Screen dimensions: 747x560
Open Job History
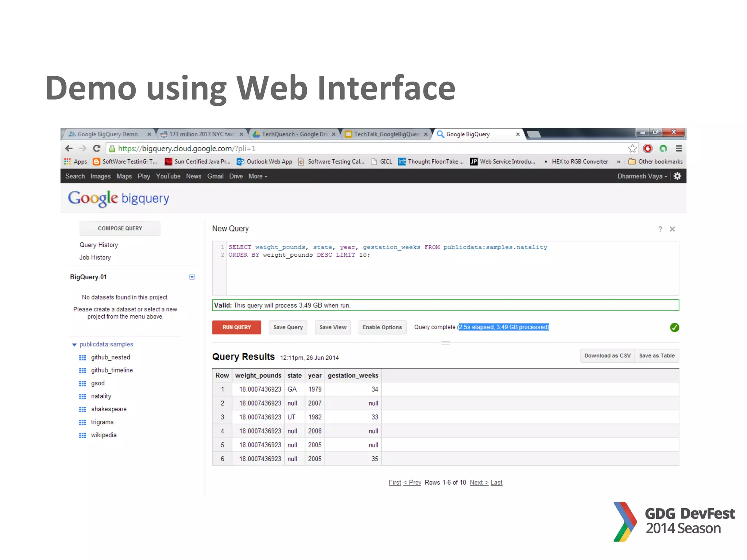[x=95, y=257]
